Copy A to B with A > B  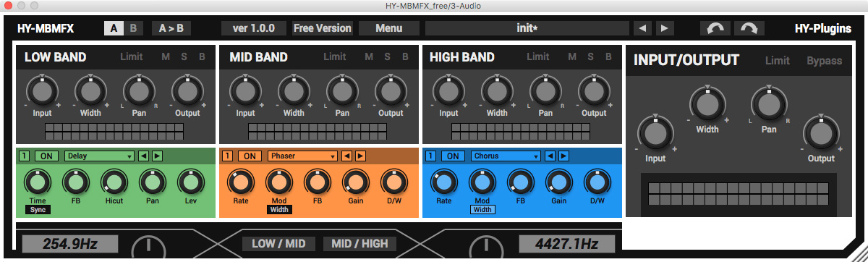[171, 29]
